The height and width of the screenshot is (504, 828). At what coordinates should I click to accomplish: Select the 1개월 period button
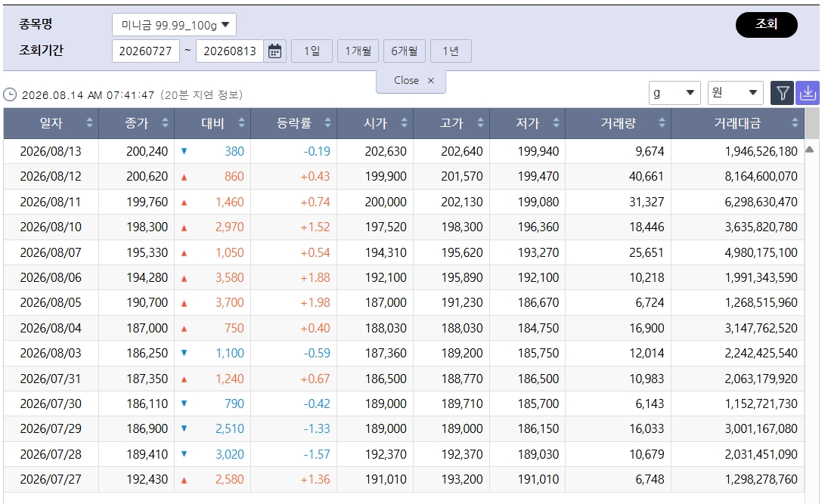point(358,51)
